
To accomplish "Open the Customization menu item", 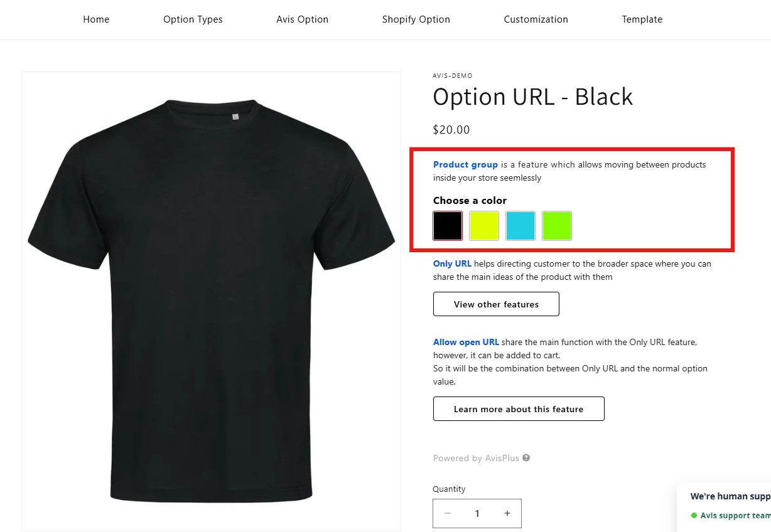I will pos(536,19).
